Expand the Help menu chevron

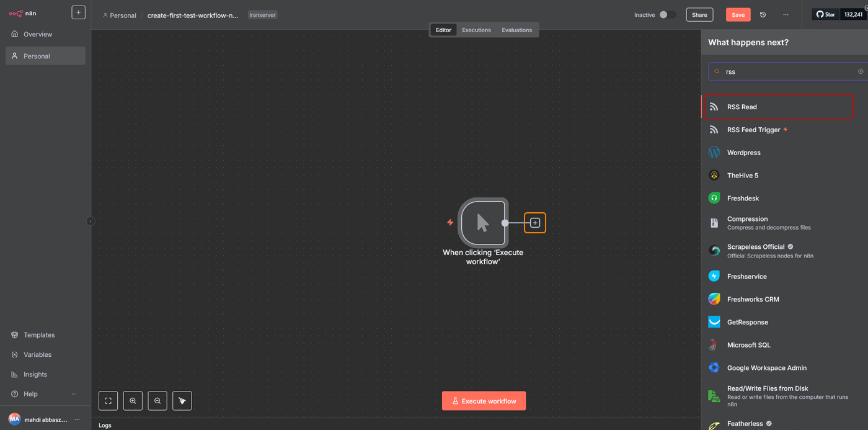tap(73, 394)
